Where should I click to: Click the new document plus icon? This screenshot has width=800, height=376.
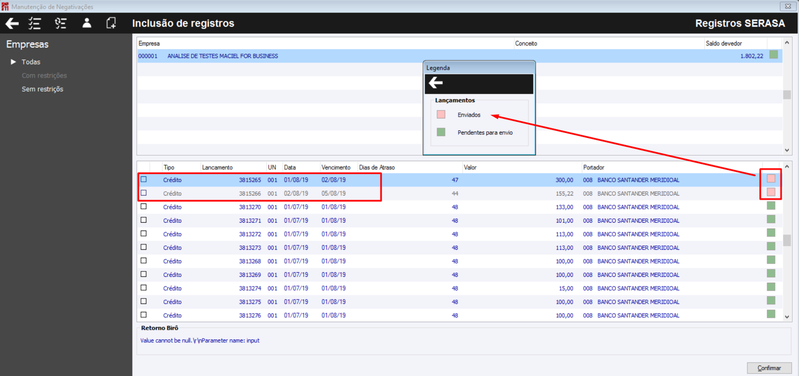pyautogui.click(x=111, y=23)
